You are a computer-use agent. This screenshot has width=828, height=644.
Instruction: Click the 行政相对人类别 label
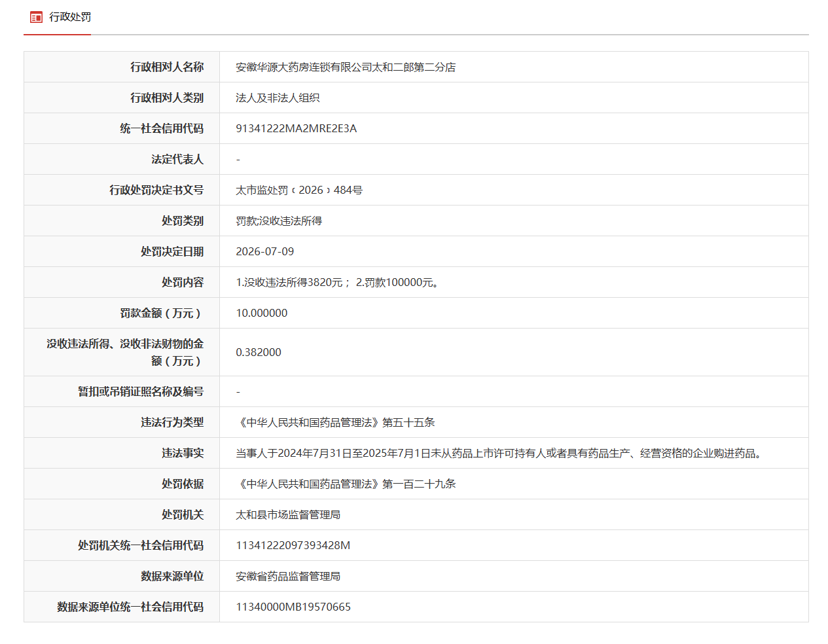pos(167,98)
